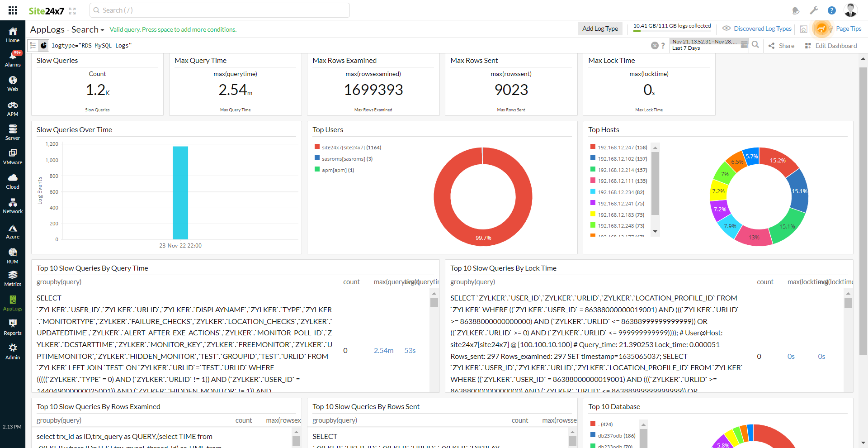Click the Add Log Type button
Screen dimensions: 868x448
pyautogui.click(x=600, y=28)
